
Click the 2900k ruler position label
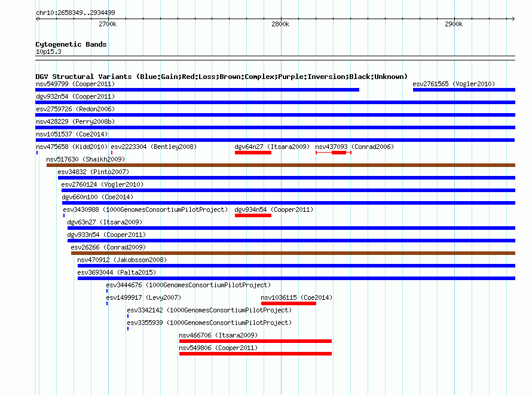(454, 24)
